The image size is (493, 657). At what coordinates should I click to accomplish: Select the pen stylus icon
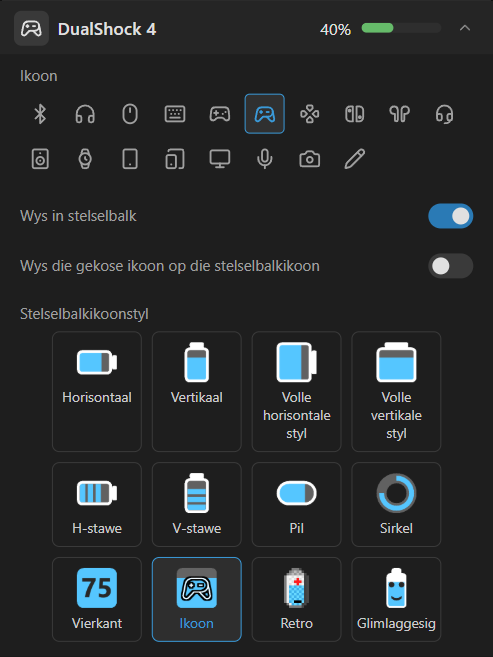coord(355,159)
